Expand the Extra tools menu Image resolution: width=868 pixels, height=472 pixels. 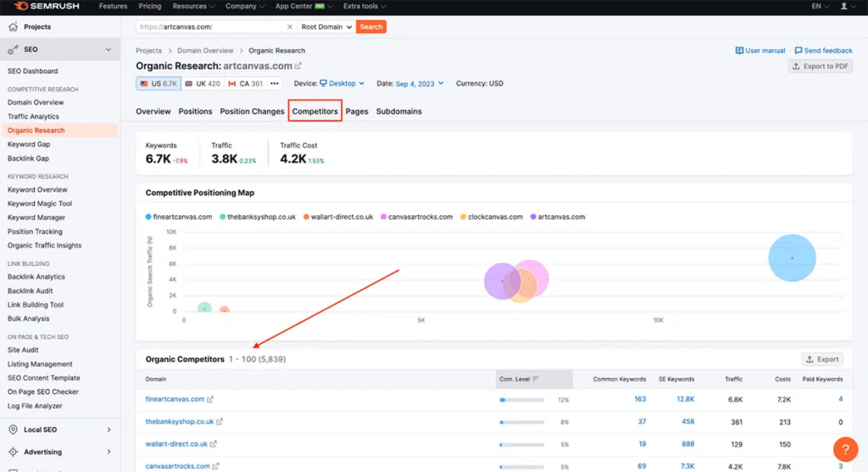[364, 6]
